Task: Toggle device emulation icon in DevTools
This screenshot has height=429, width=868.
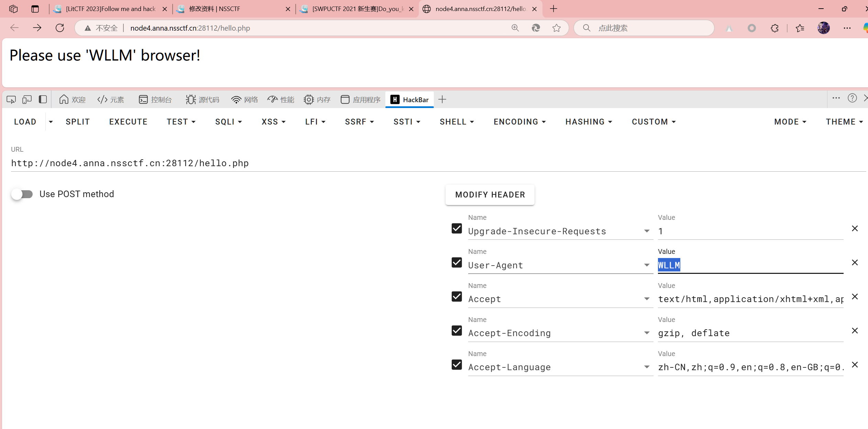Action: pos(27,99)
